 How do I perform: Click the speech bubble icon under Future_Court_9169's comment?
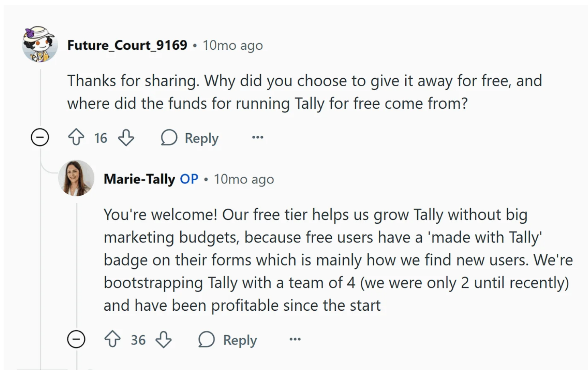pos(169,138)
